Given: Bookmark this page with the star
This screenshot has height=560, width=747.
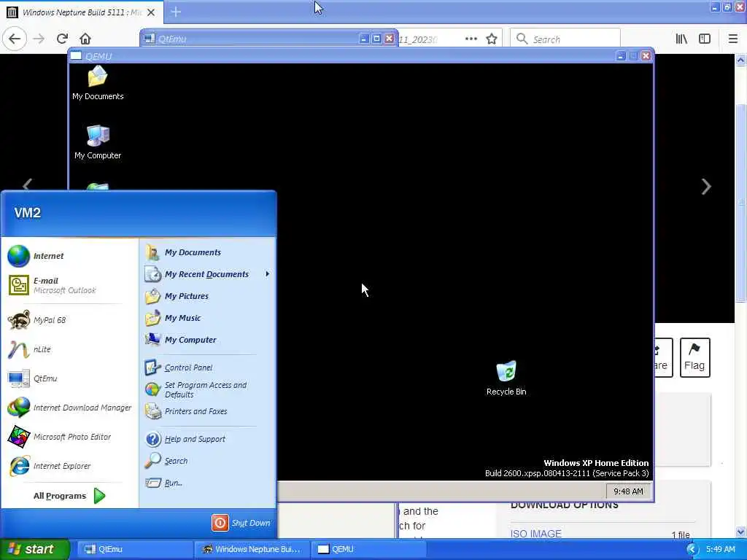Looking at the screenshot, I should click(x=492, y=39).
